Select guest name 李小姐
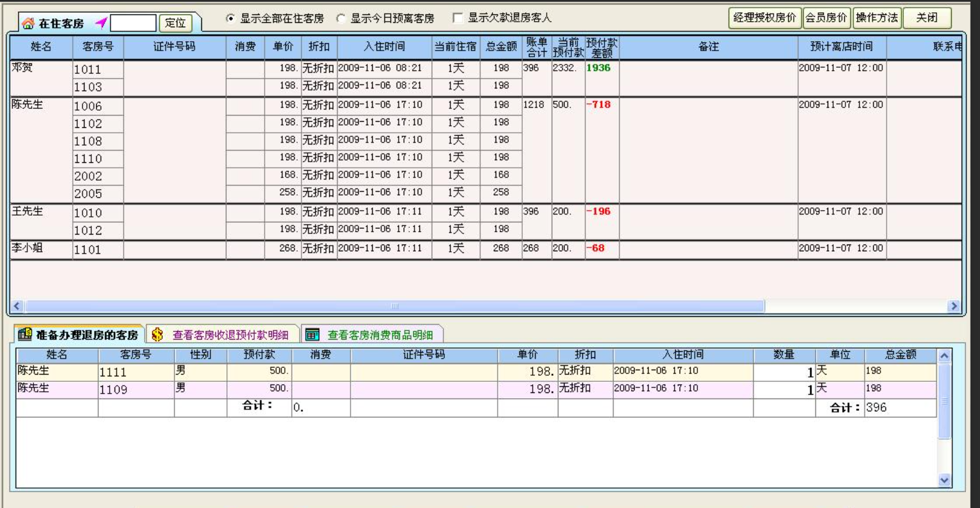Image resolution: width=980 pixels, height=508 pixels. tap(27, 248)
